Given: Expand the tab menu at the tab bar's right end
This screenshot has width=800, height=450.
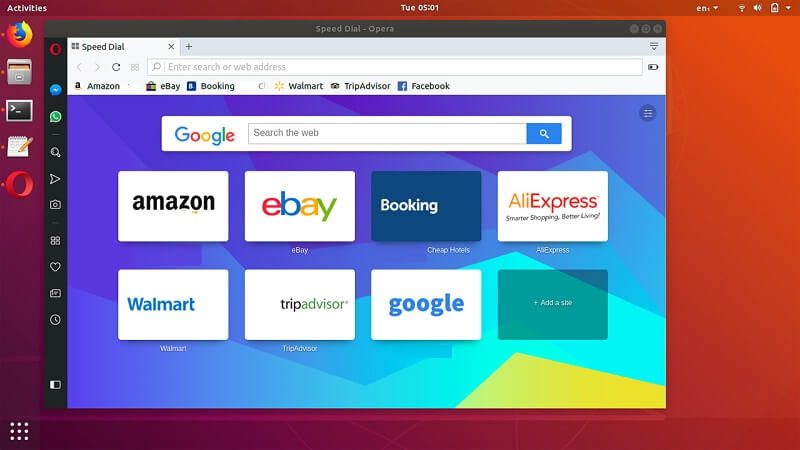Looking at the screenshot, I should [x=654, y=46].
